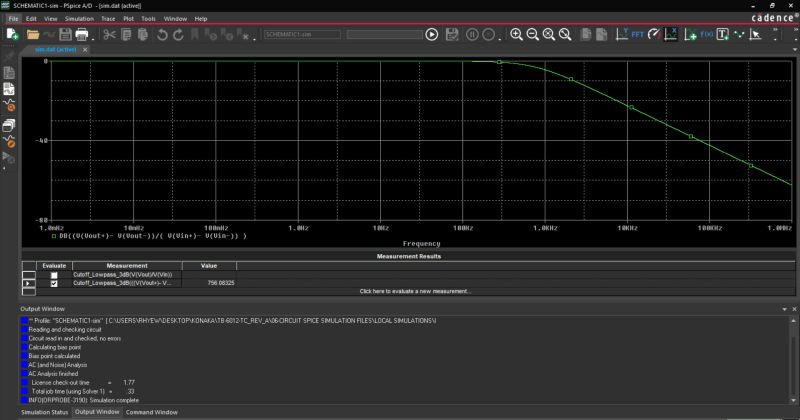Close the Output Window panel
800x420 pixels.
tap(794, 309)
